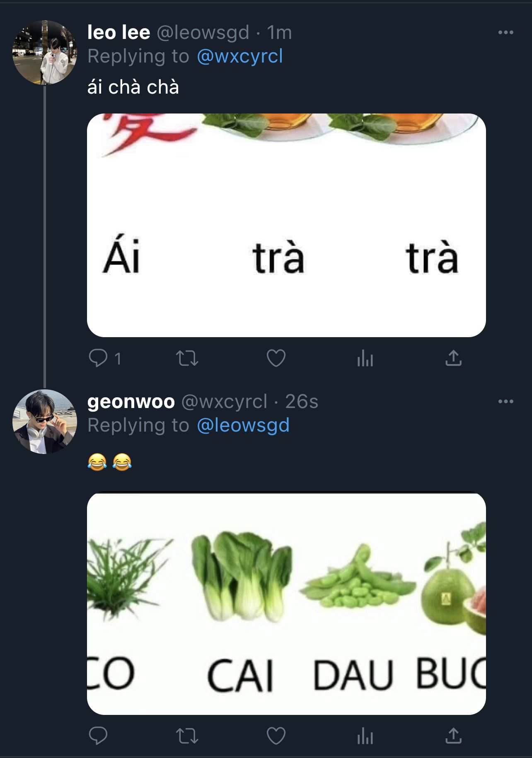Open the 'Ái trà trà' image
Image resolution: width=532 pixels, height=758 pixels.
286,225
